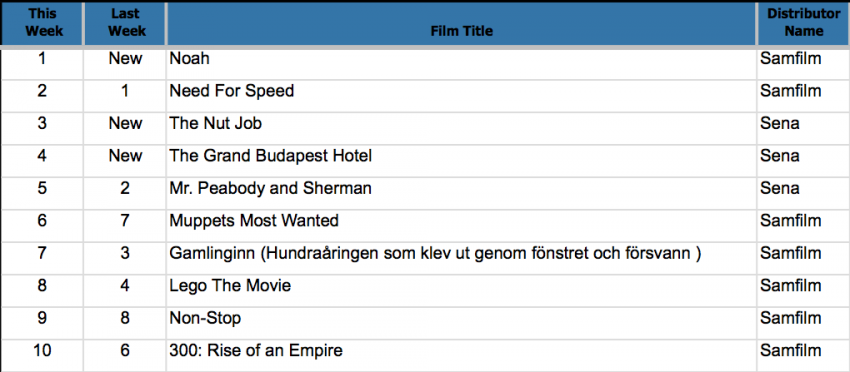This screenshot has width=850, height=372.
Task: Click the This Week column header
Action: (x=43, y=23)
